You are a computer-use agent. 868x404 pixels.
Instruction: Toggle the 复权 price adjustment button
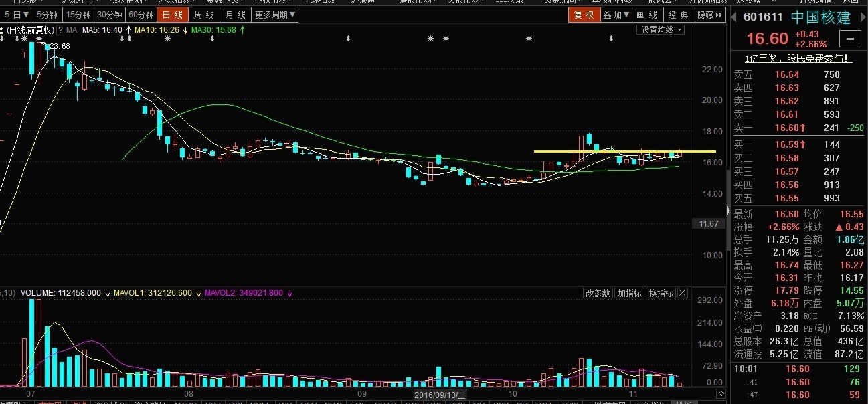(583, 15)
